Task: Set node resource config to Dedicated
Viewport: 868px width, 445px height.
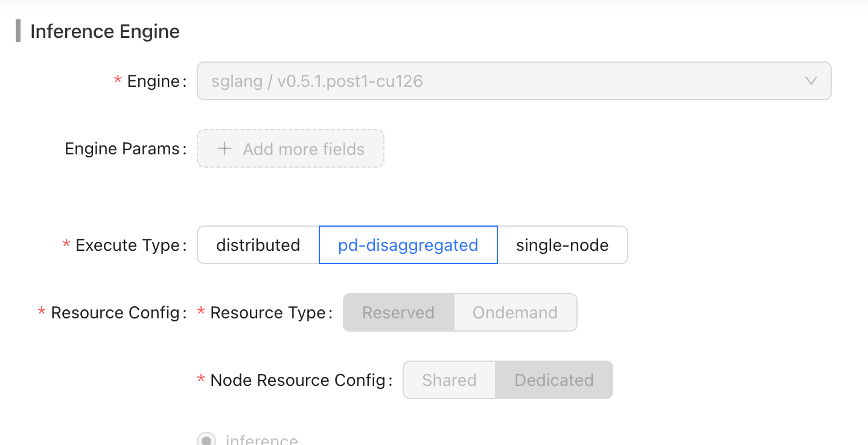Action: coord(554,380)
